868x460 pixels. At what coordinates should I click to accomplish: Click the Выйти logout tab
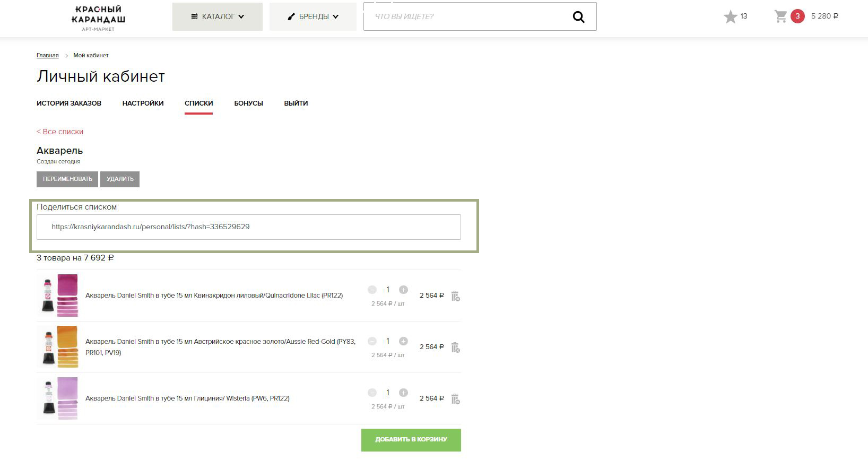pos(296,103)
